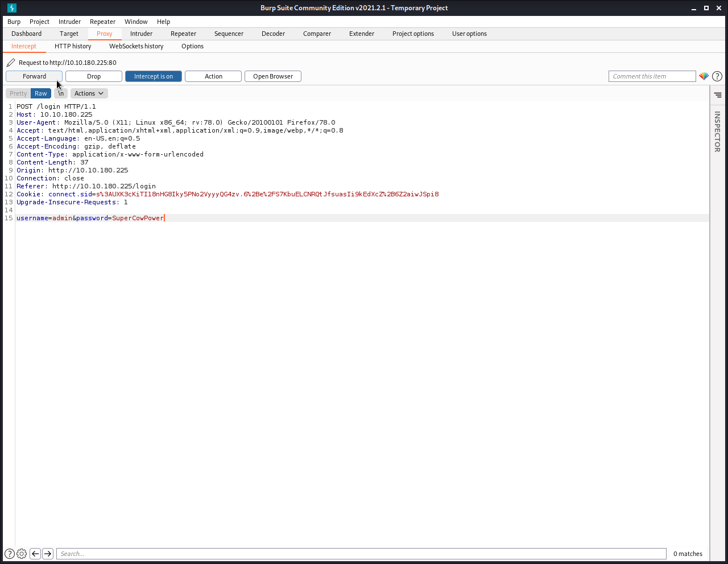Click the Action button

(213, 76)
